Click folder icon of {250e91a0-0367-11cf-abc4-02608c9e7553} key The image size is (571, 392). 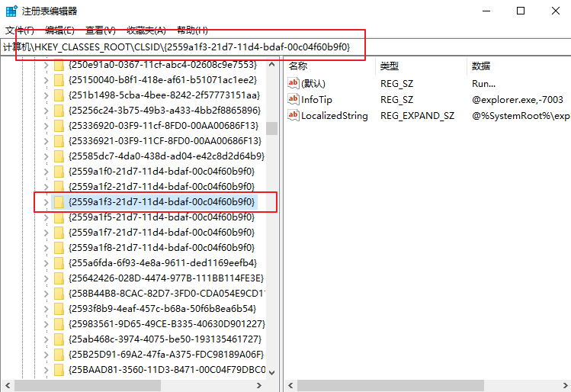coord(59,65)
